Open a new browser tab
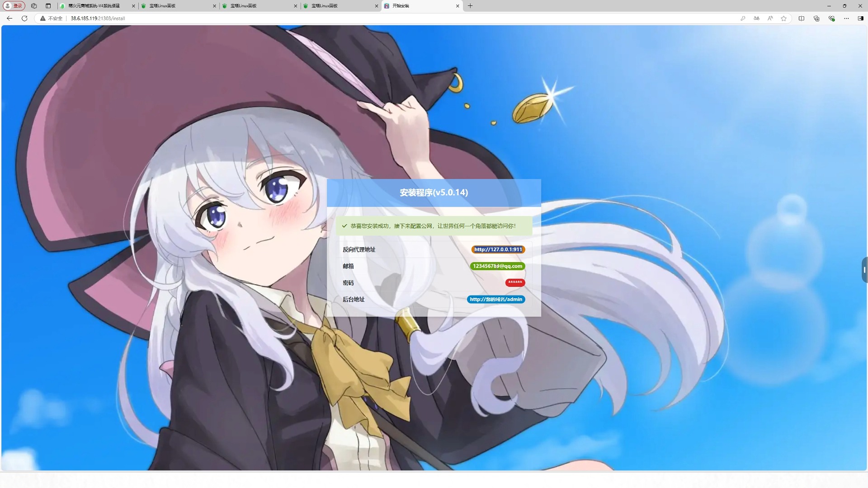 (470, 6)
